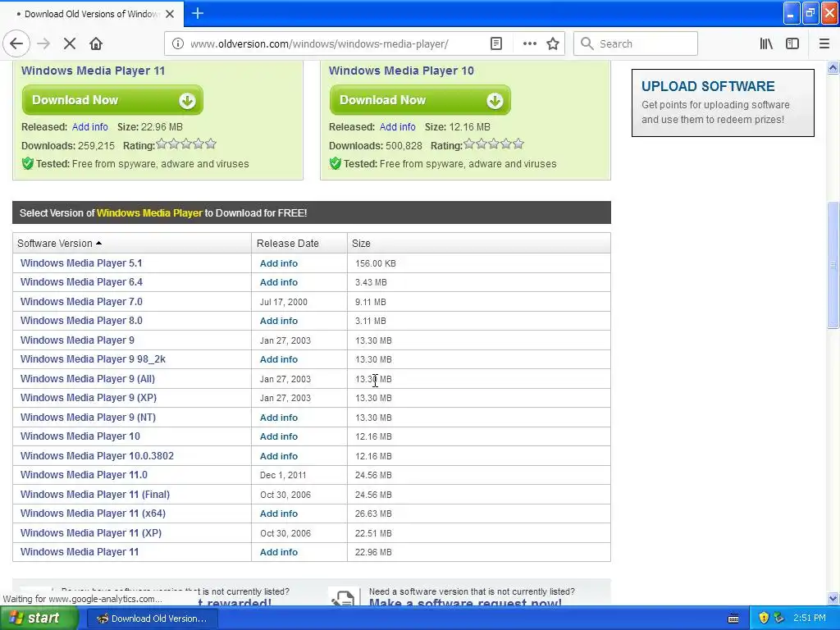The image size is (840, 630).
Task: Open Windows Media Player 9 (All) link
Action: click(88, 379)
